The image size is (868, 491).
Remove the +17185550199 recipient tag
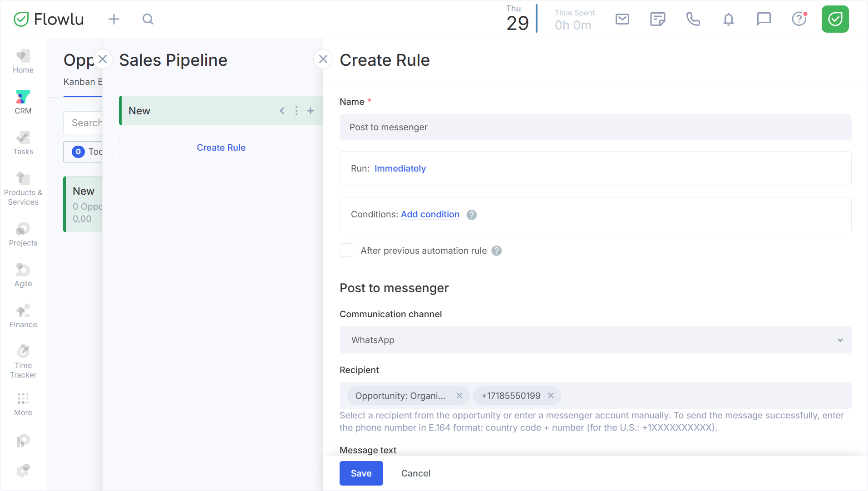[x=551, y=396]
